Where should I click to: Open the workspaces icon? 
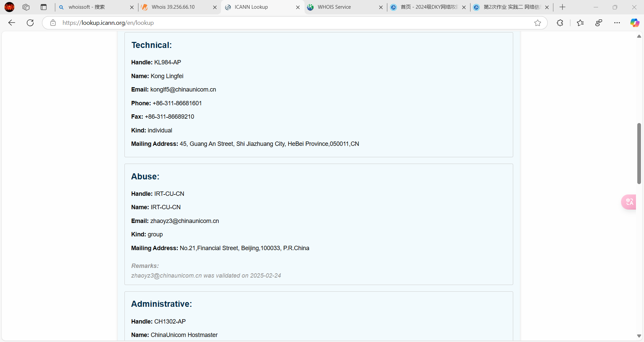(26, 7)
